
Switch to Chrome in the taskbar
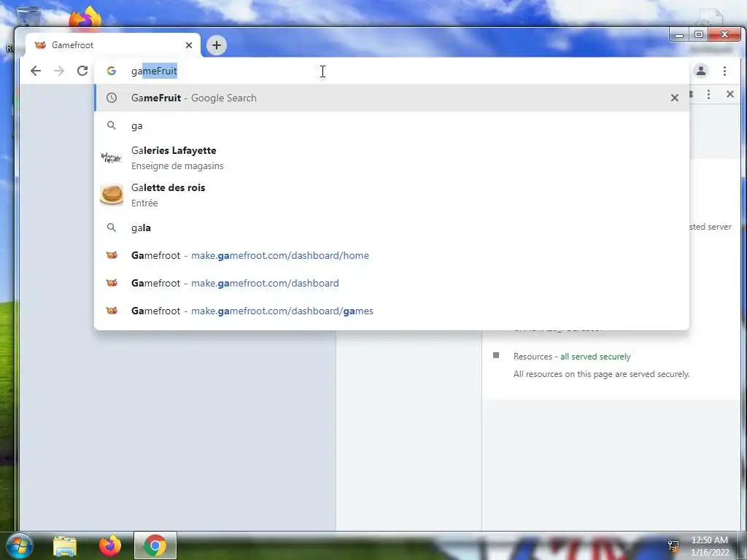click(155, 545)
